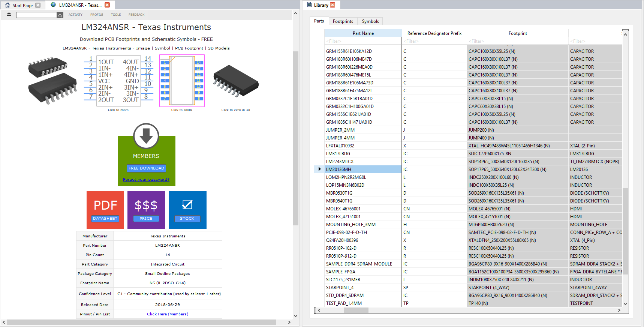Click the download arrow circle icon
The width and height of the screenshot is (644, 327).
[x=146, y=136]
